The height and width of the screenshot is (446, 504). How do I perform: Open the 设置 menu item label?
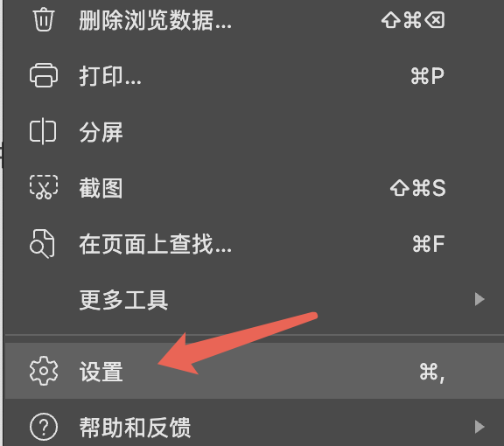pos(101,372)
